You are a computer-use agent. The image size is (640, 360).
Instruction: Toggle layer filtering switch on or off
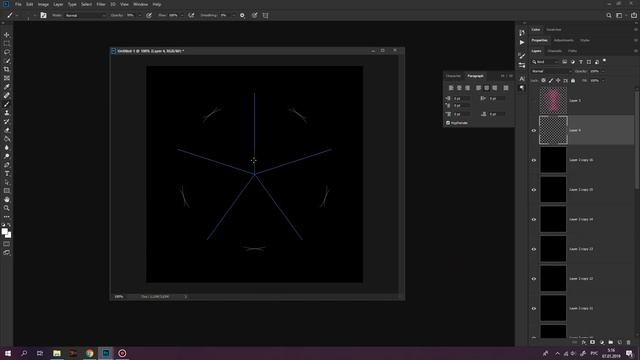(604, 61)
